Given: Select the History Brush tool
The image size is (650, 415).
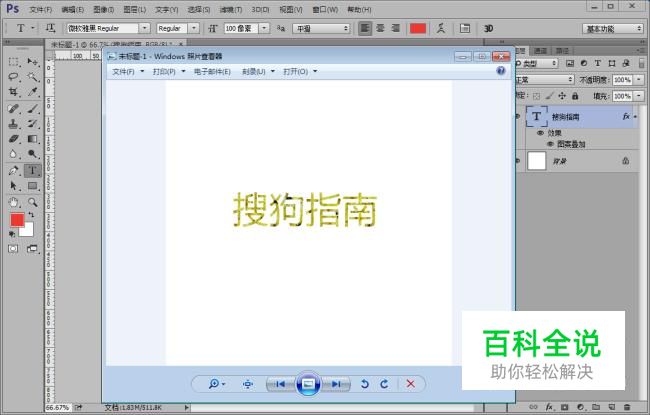Looking at the screenshot, I should (x=32, y=124).
